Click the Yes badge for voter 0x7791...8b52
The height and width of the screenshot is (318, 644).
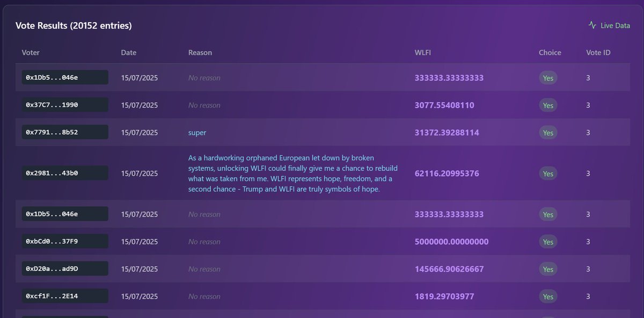tap(548, 133)
